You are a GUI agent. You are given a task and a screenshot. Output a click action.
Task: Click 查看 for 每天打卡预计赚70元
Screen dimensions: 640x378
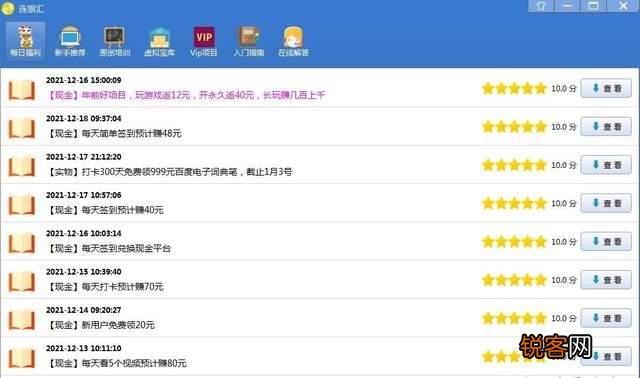tap(606, 280)
